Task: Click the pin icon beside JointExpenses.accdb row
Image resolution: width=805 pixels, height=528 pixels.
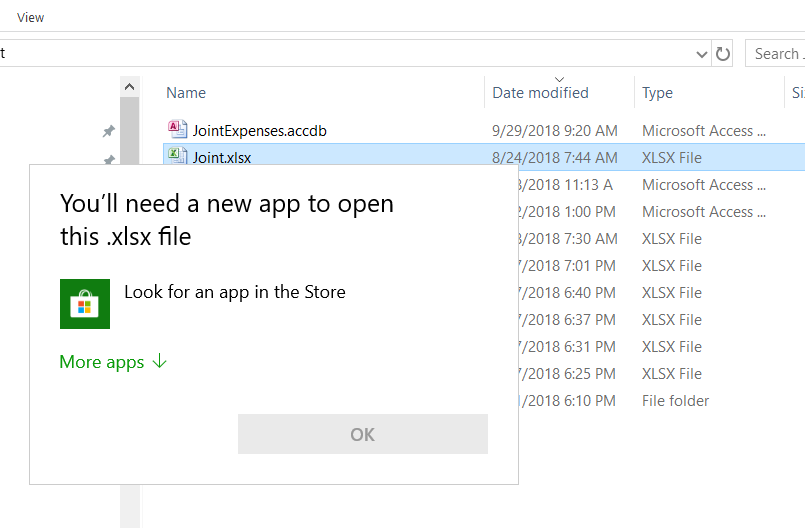Action: pos(108,131)
